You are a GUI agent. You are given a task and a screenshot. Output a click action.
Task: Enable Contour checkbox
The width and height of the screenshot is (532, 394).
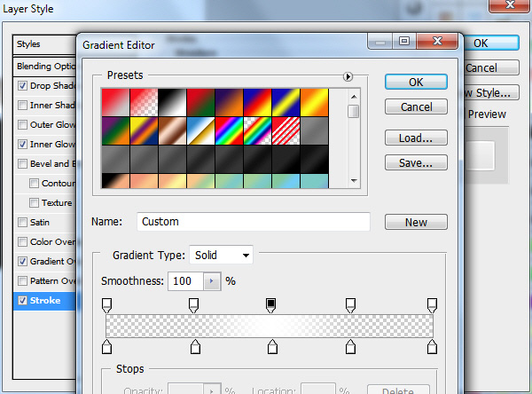pos(34,184)
